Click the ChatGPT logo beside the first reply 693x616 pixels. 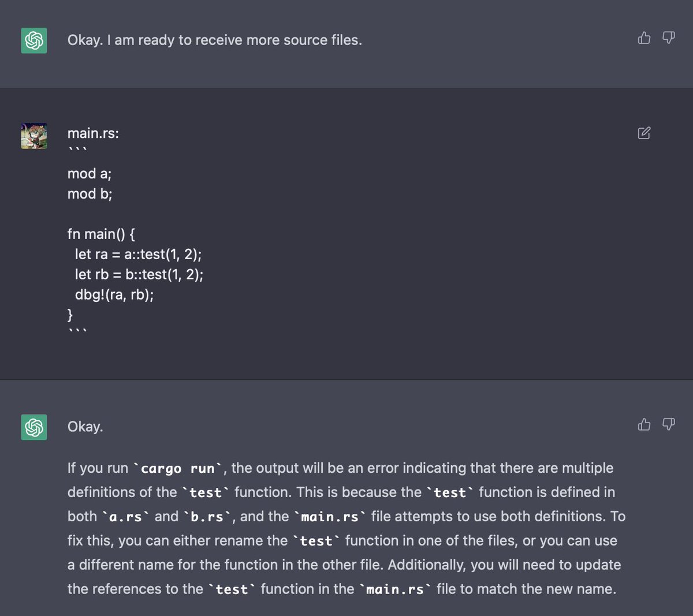[x=34, y=40]
